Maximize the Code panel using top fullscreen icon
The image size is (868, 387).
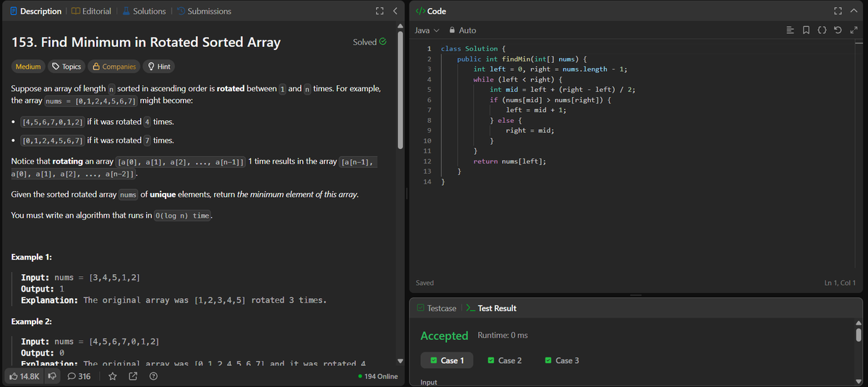click(838, 11)
